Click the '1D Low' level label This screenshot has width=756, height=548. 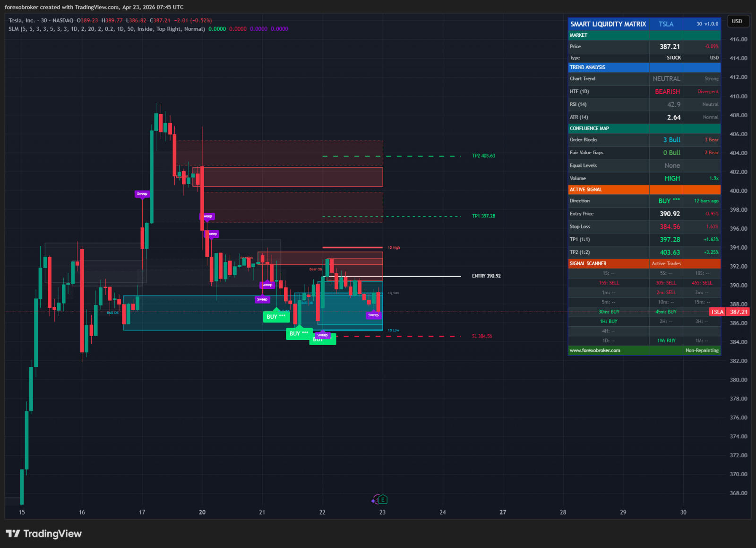point(393,331)
